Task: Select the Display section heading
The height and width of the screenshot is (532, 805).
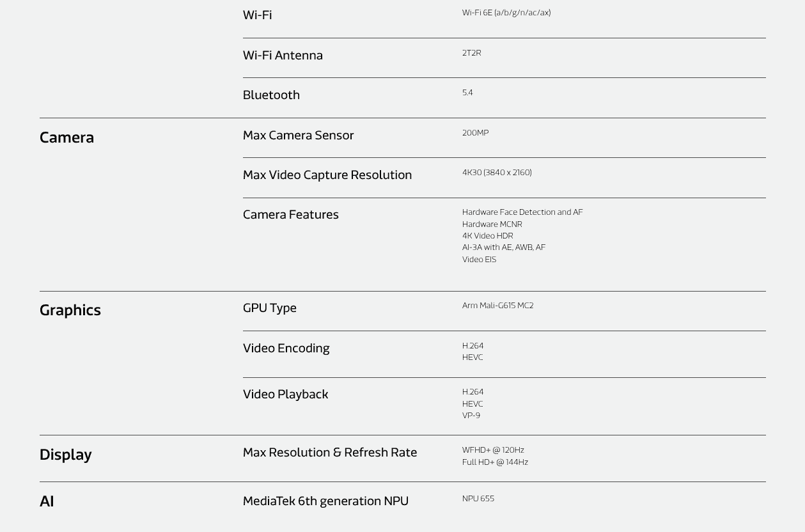Action: 66,455
